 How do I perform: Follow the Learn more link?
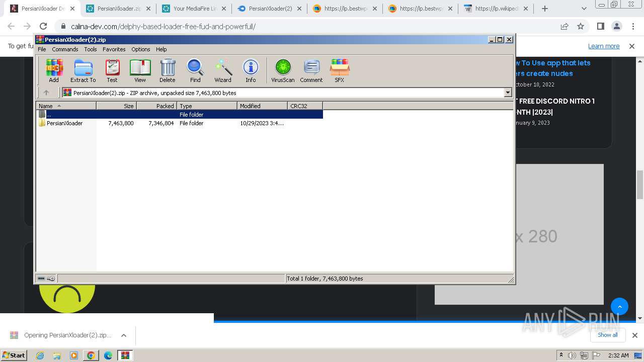pos(604,46)
